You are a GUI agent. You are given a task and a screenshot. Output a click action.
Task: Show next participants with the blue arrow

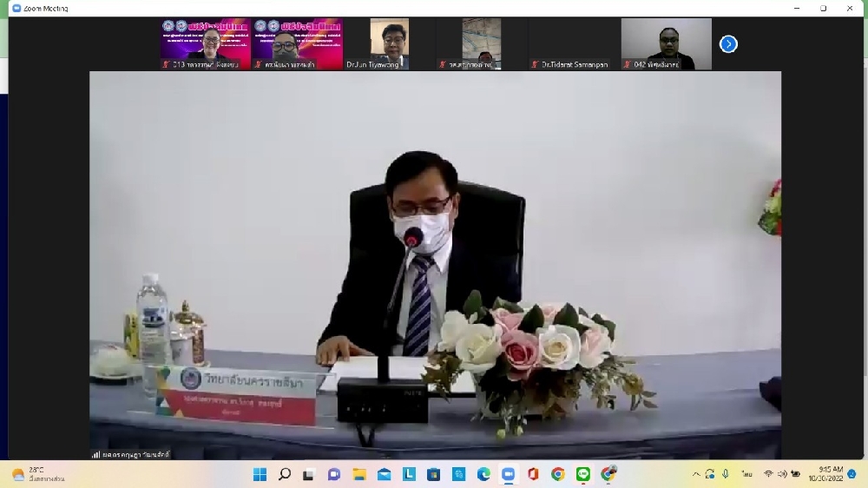728,43
